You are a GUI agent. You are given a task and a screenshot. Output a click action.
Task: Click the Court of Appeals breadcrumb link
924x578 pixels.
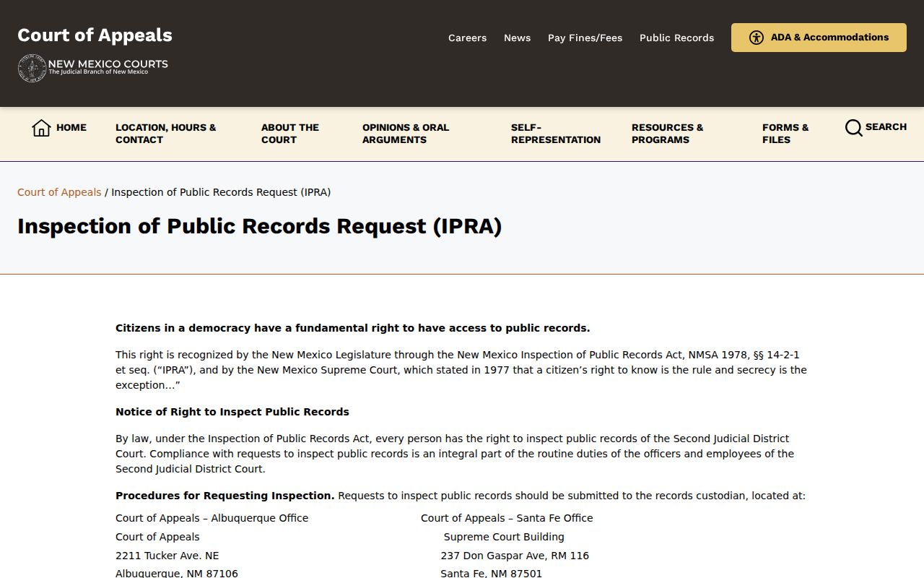[59, 192]
